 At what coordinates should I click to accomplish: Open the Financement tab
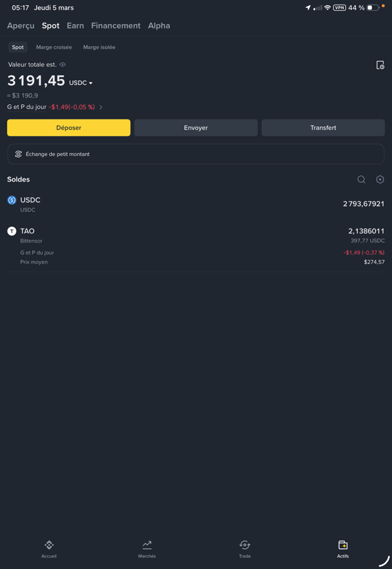click(x=116, y=26)
